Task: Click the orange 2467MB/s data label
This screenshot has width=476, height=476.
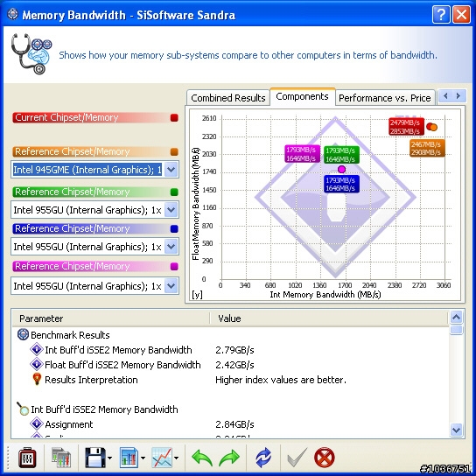Action: [x=427, y=148]
